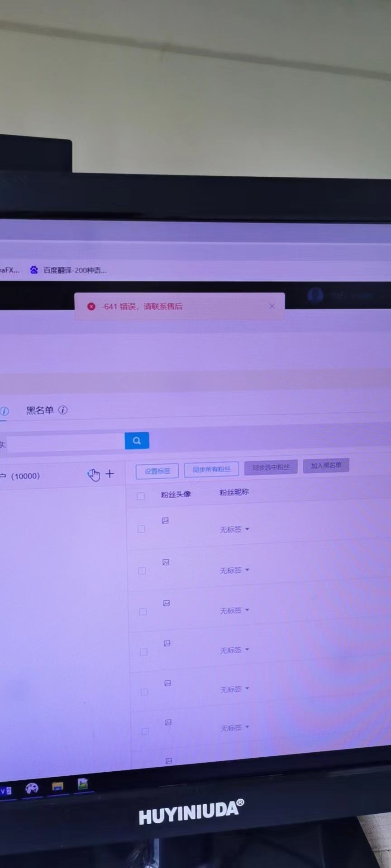Click the broken avatar image in first row

(x=165, y=521)
